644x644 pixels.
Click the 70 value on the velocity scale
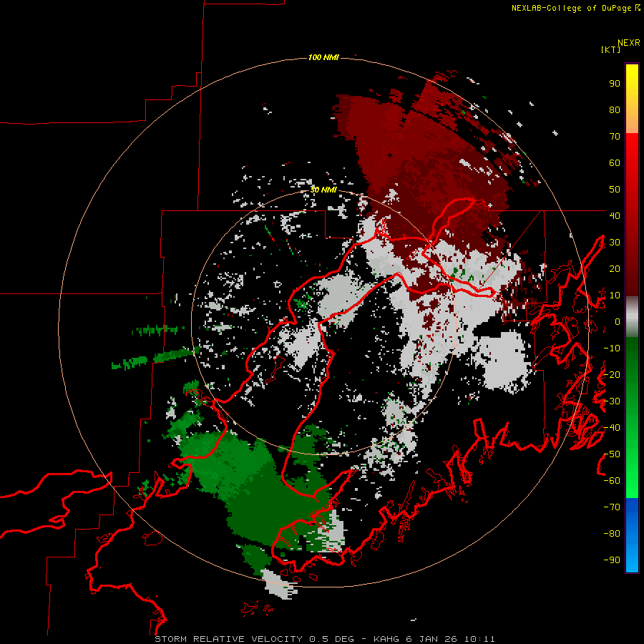tap(615, 137)
